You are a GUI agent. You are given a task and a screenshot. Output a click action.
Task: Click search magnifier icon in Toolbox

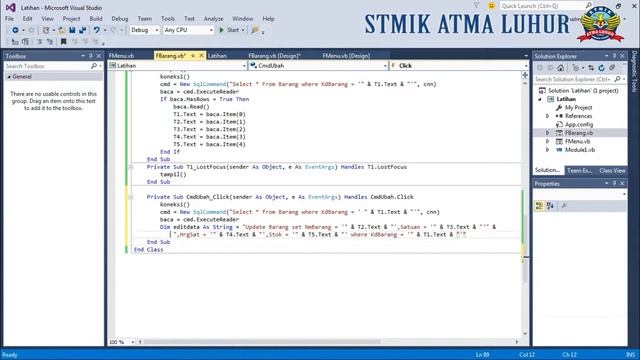click(x=94, y=66)
